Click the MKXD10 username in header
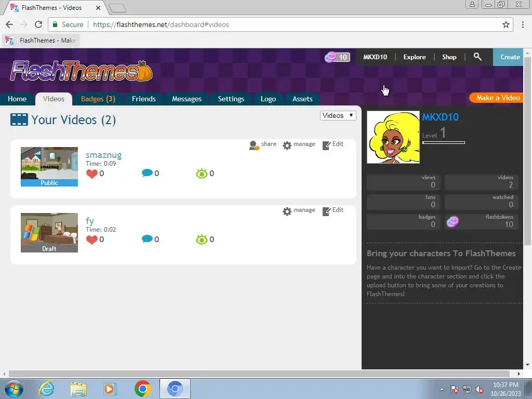The image size is (532, 399). 375,57
